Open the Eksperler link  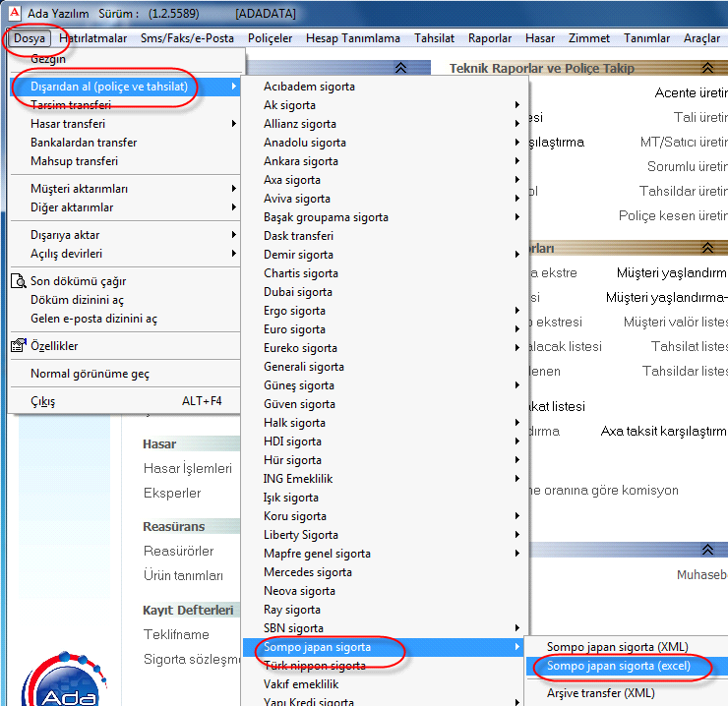[171, 494]
